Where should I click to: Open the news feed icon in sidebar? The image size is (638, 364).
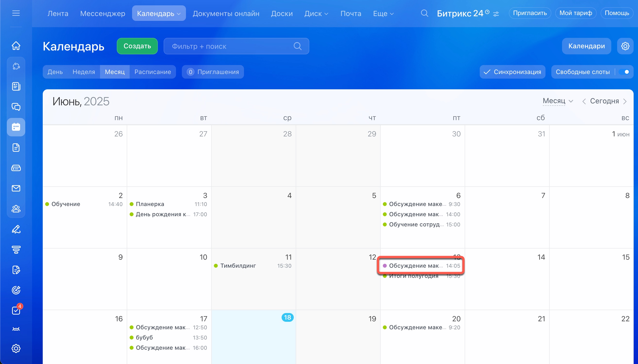click(16, 86)
